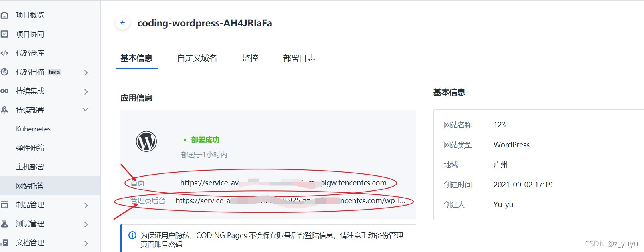The width and height of the screenshot is (644, 252).
Task: Click the 制品管理 box icon
Action: click(4, 205)
